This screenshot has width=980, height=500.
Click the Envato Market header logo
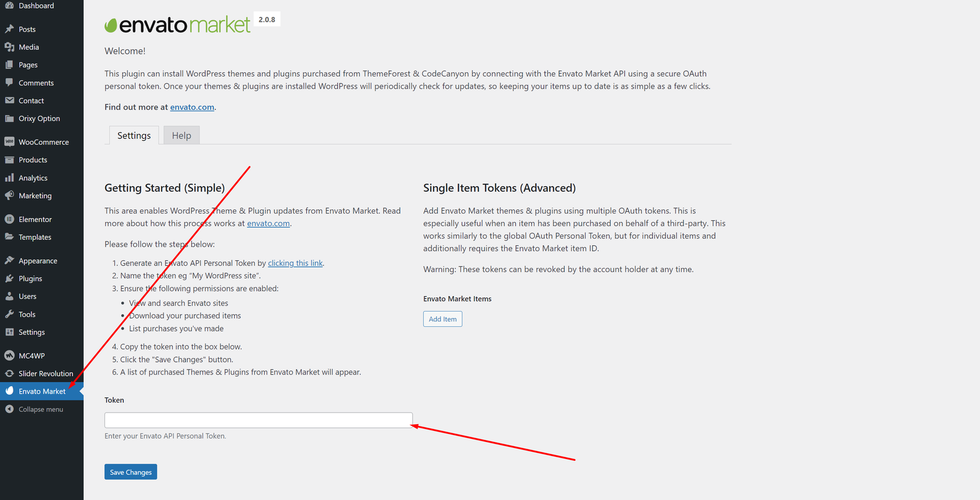tap(178, 24)
